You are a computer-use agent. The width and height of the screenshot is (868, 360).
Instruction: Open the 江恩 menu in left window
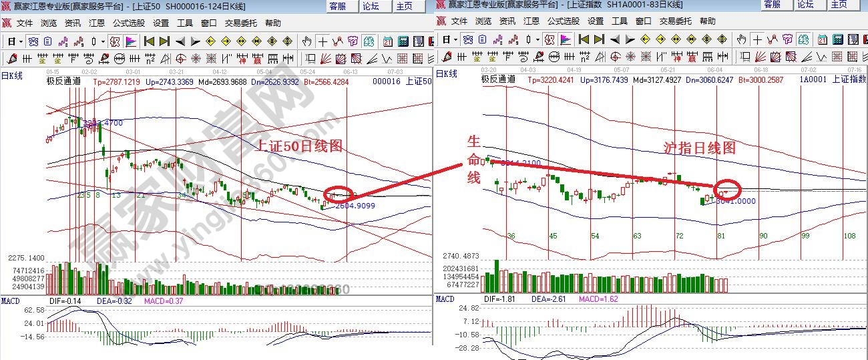coord(96,23)
